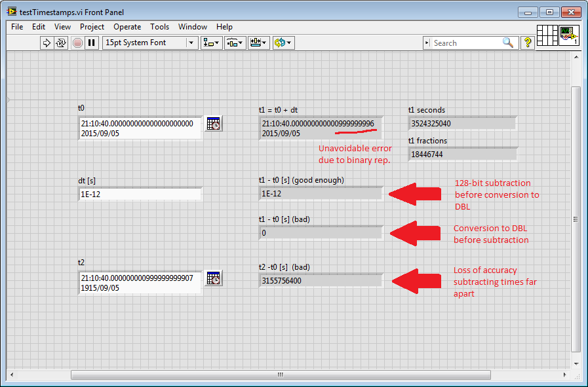
Task: Click the dt [s] numeric control
Action: coord(140,194)
